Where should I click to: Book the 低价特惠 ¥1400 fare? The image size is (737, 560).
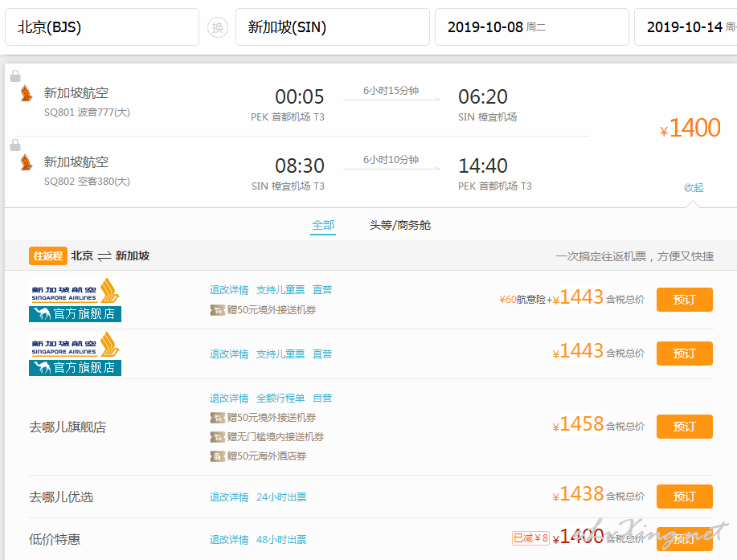click(685, 539)
